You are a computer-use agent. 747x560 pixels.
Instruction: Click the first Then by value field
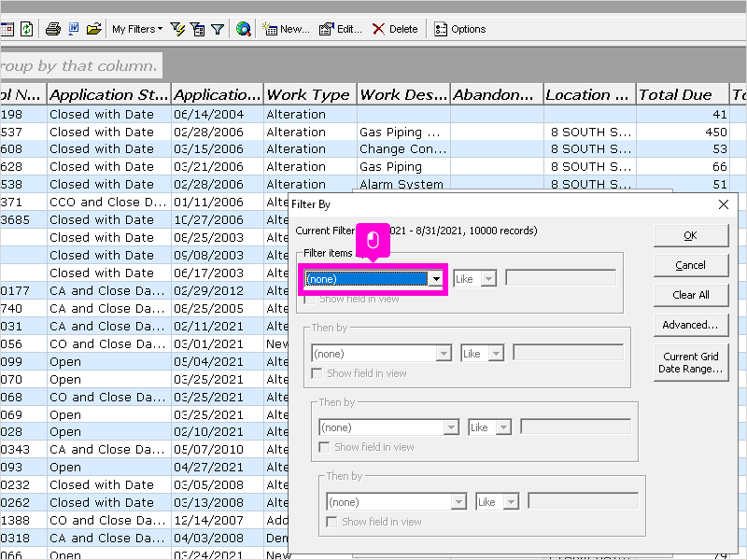[569, 353]
